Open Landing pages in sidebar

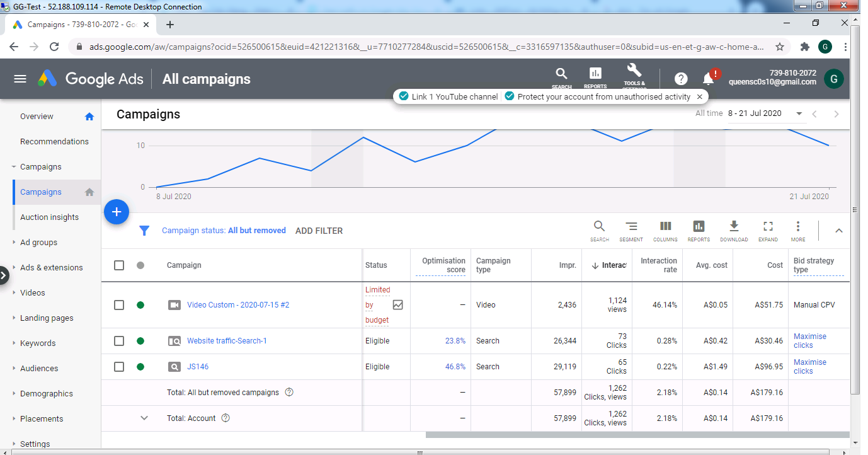(47, 318)
